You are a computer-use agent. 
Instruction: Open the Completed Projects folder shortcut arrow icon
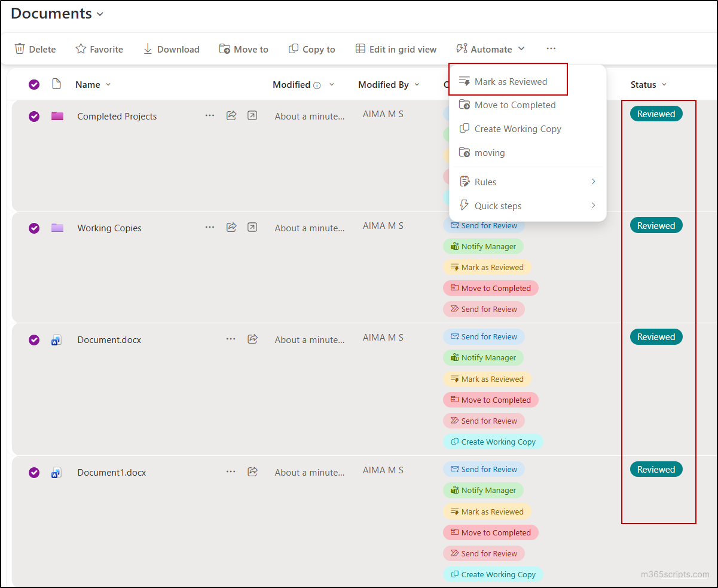point(252,115)
